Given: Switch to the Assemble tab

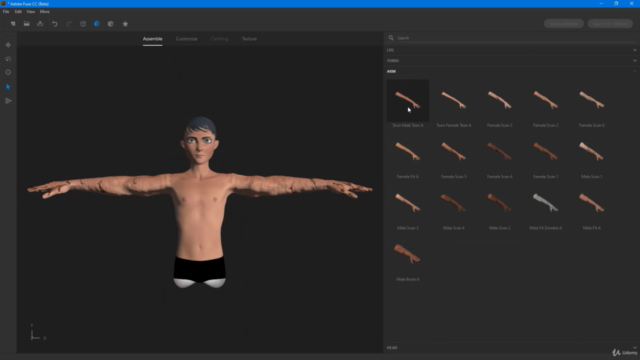Looking at the screenshot, I should [x=153, y=39].
